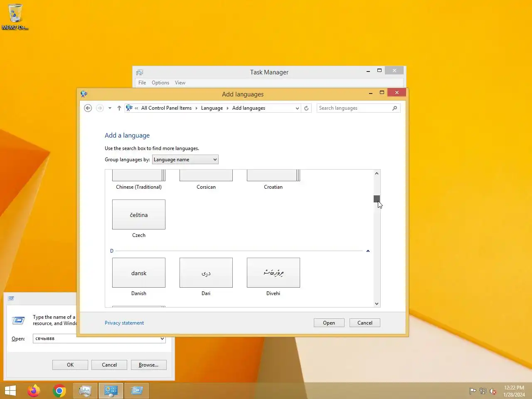The height and width of the screenshot is (399, 532).
Task: Click Browse... in the Run dialog
Action: pyautogui.click(x=149, y=365)
